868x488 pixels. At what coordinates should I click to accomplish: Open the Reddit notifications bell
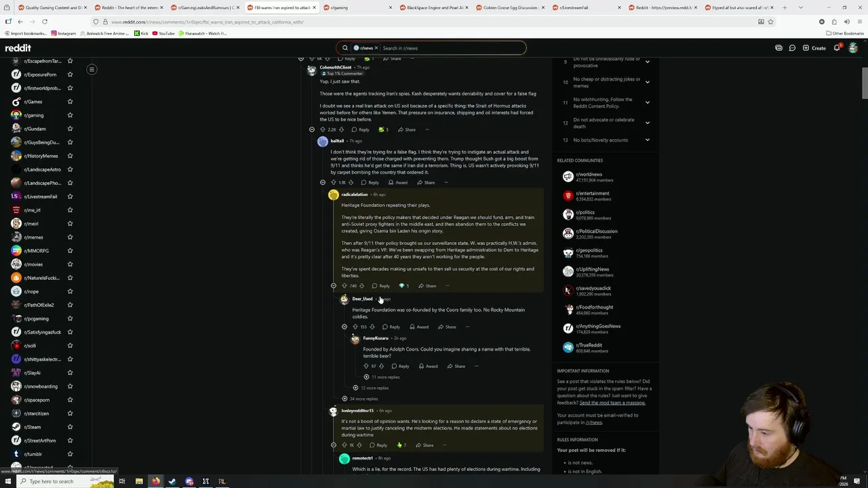[837, 48]
